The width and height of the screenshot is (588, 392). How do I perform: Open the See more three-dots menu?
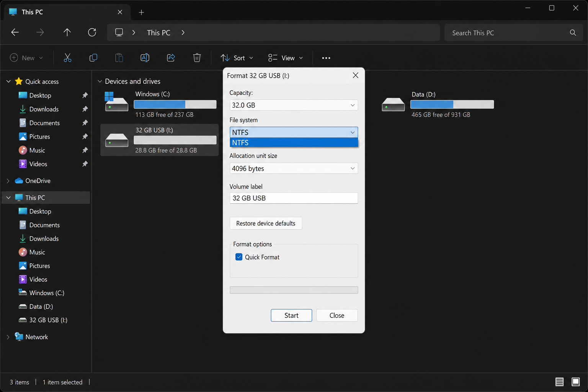pyautogui.click(x=326, y=58)
